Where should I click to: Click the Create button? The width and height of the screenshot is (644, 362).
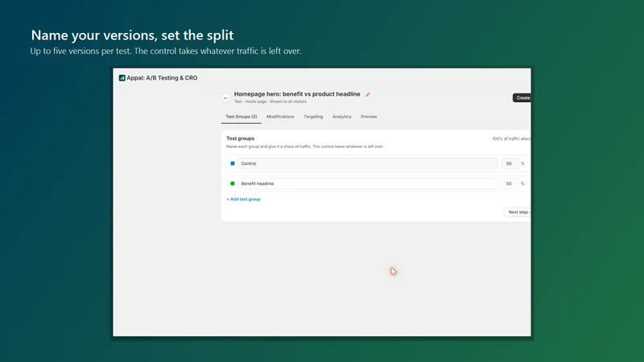[x=522, y=97]
